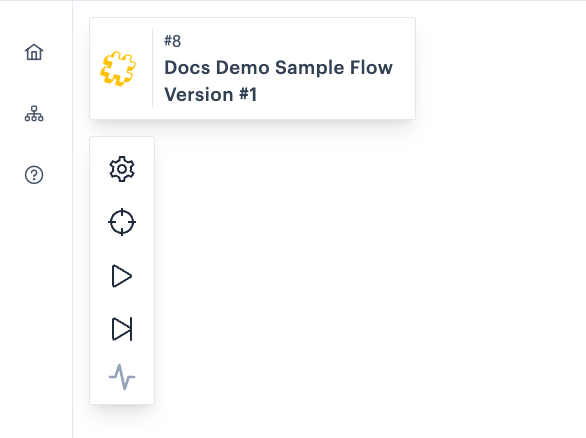Open the flows hierarchy sidebar icon
Viewport: 586px width, 438px height.
(x=34, y=114)
